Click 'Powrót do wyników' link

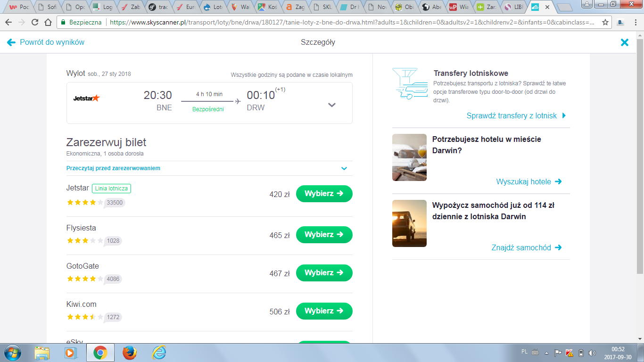pos(52,42)
